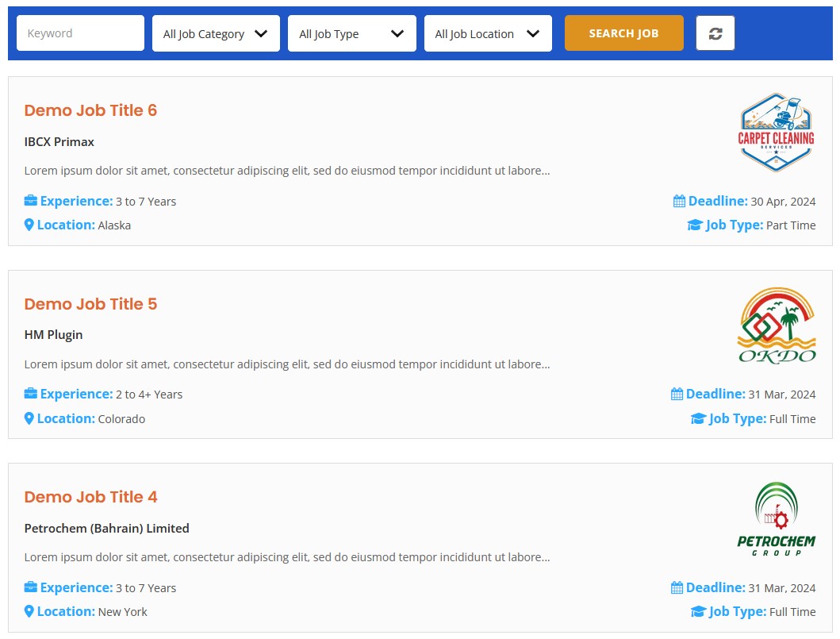This screenshot has width=840, height=639.
Task: Click the location pin icon beside Colorado
Action: (29, 418)
